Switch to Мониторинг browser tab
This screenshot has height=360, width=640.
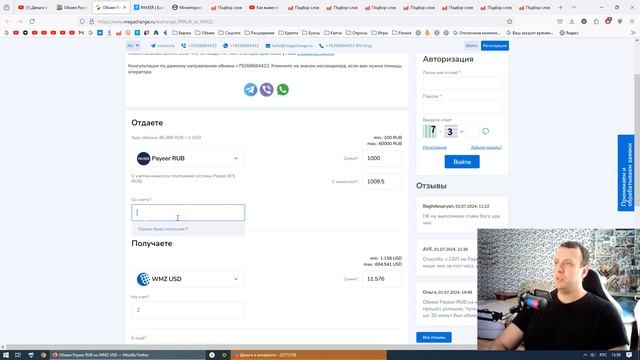tap(187, 7)
